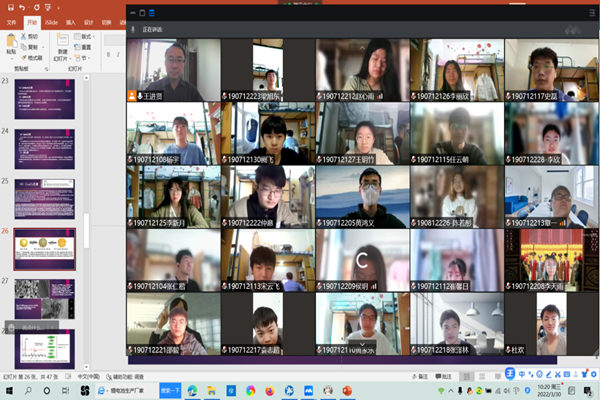This screenshot has width=600, height=400.
Task: Click the Paste (粘贴) clipboard icon
Action: click(x=10, y=42)
